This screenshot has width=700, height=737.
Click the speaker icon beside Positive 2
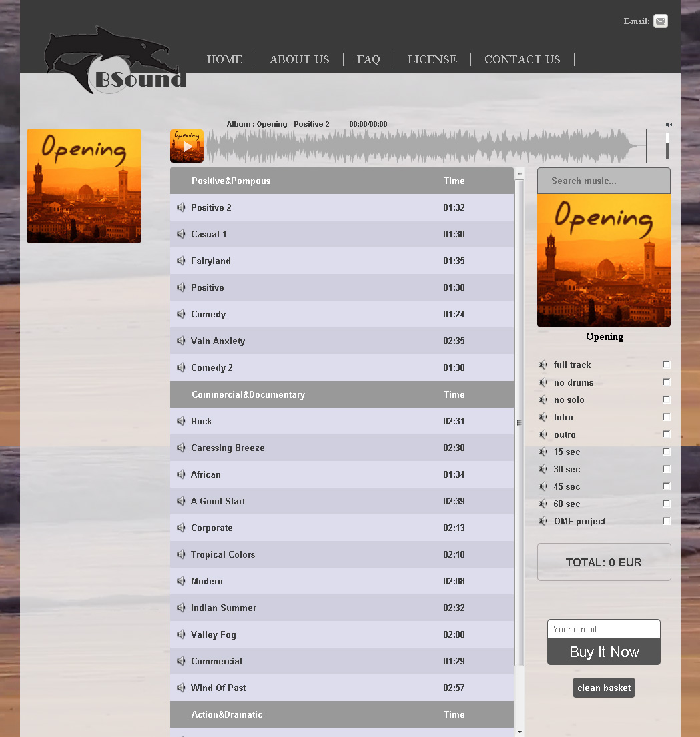[x=180, y=207]
